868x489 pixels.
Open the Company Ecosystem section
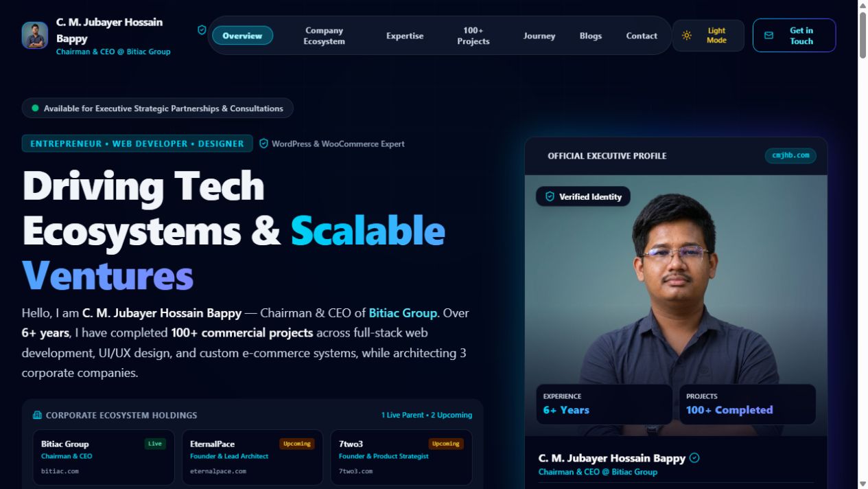324,36
